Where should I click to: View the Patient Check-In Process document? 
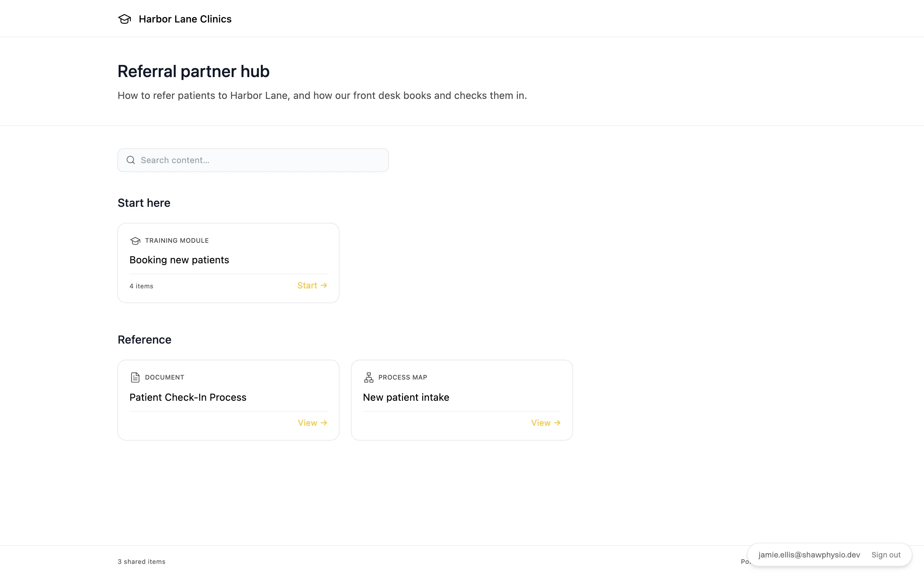[x=312, y=423]
